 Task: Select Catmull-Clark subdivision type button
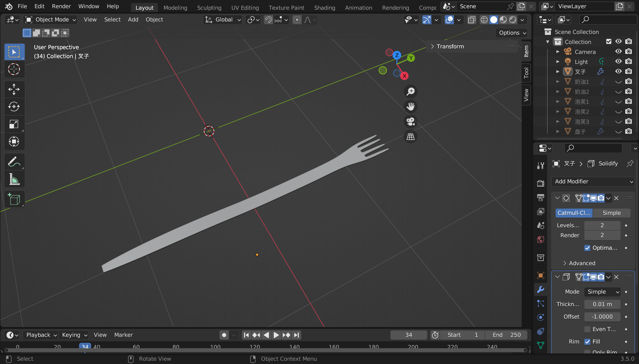[574, 213]
